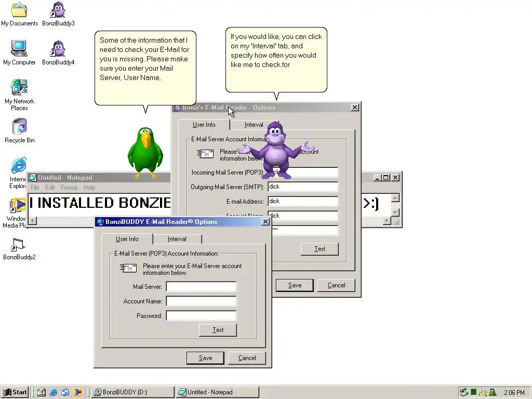The image size is (532, 399).
Task: Open the My Documents desktop folder icon
Action: pyautogui.click(x=19, y=10)
